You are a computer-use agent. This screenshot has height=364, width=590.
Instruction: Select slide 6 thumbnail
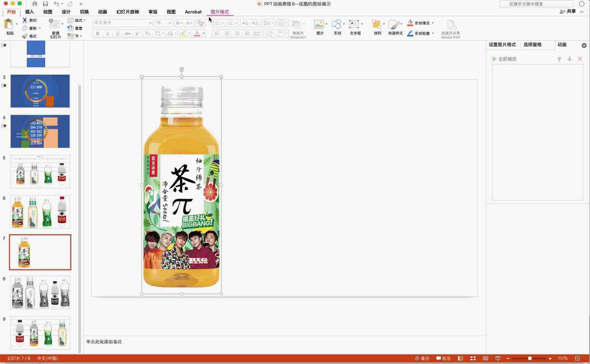pos(40,212)
